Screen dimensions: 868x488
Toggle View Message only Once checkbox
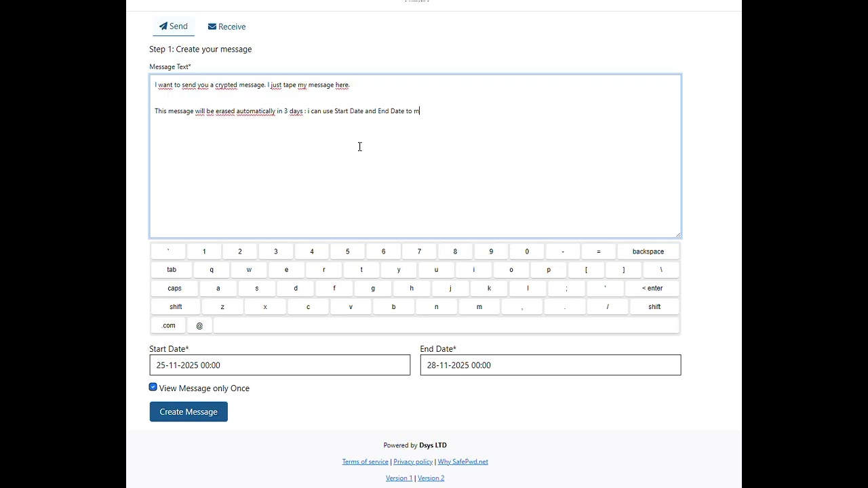pos(153,387)
